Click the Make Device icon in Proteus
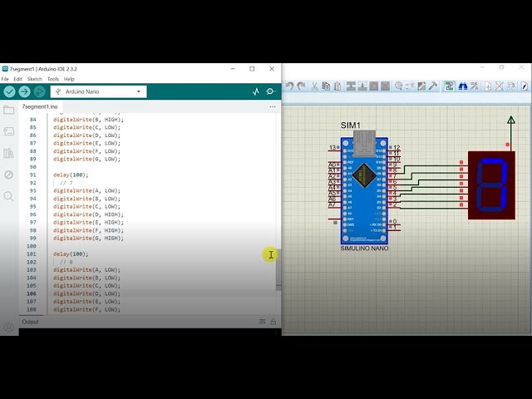 pos(410,86)
